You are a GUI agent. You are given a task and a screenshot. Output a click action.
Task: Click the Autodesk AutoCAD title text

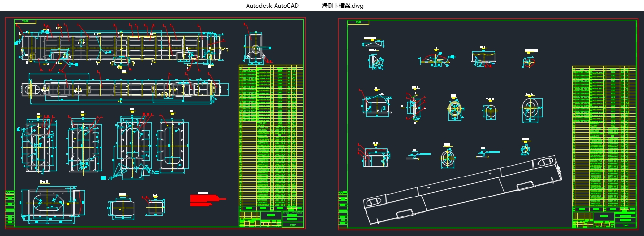[x=273, y=6]
